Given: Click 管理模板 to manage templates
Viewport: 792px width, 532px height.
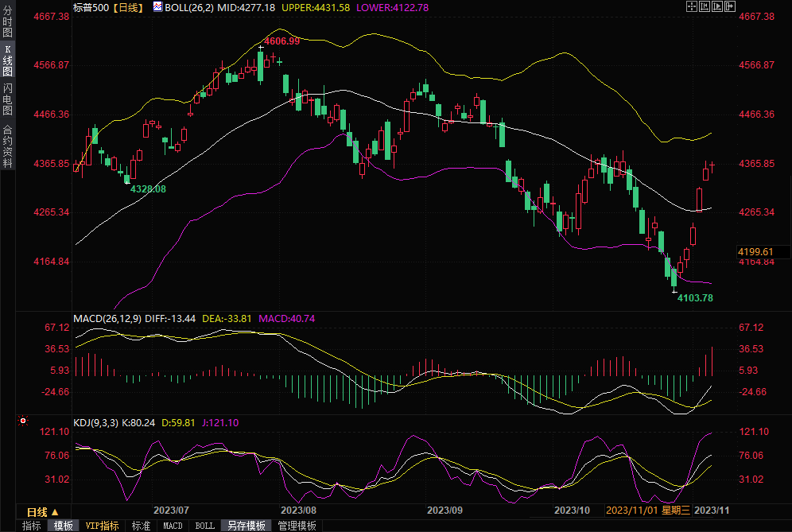Looking at the screenshot, I should [x=297, y=526].
